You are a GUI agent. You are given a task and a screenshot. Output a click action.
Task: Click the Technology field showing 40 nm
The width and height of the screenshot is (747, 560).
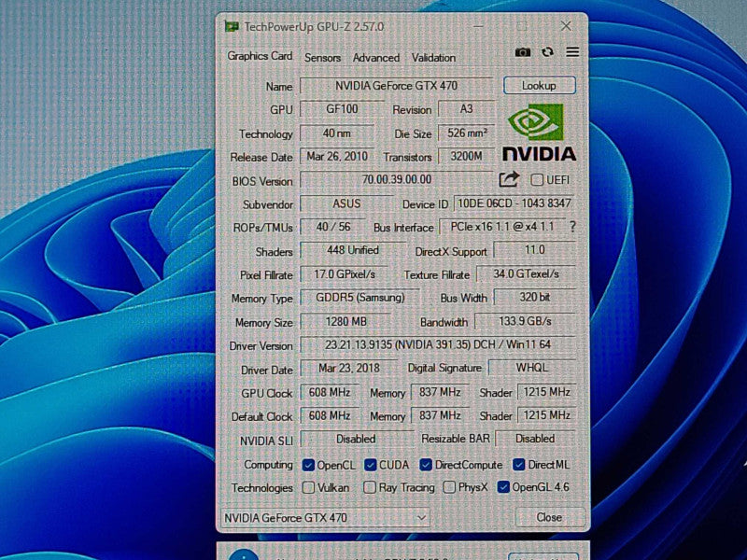coord(337,133)
